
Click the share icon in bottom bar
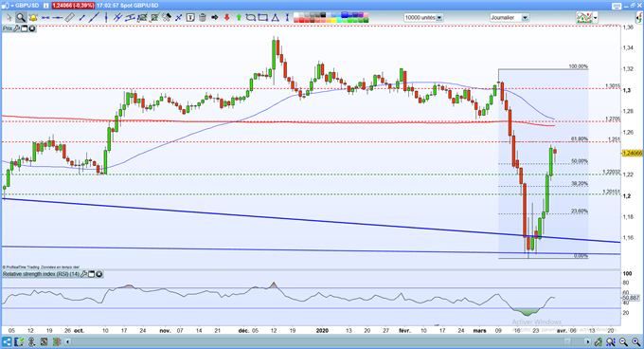(7, 341)
